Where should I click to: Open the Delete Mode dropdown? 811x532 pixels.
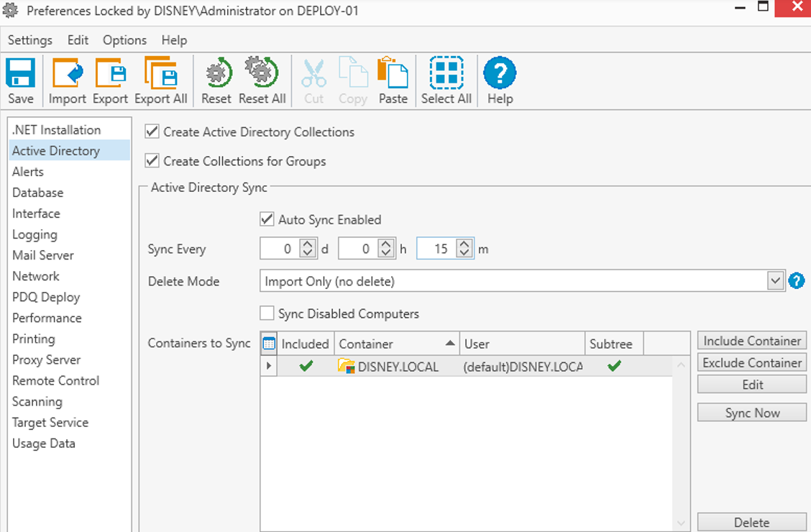(x=775, y=281)
